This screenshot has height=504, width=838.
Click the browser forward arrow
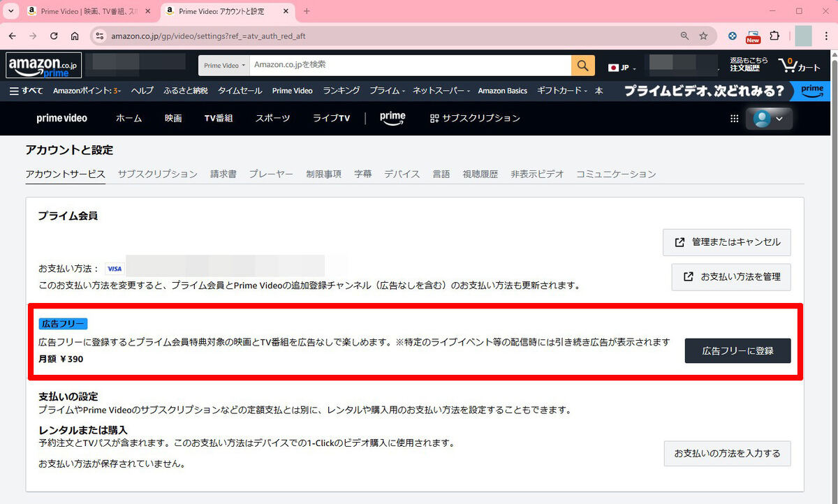(x=33, y=36)
